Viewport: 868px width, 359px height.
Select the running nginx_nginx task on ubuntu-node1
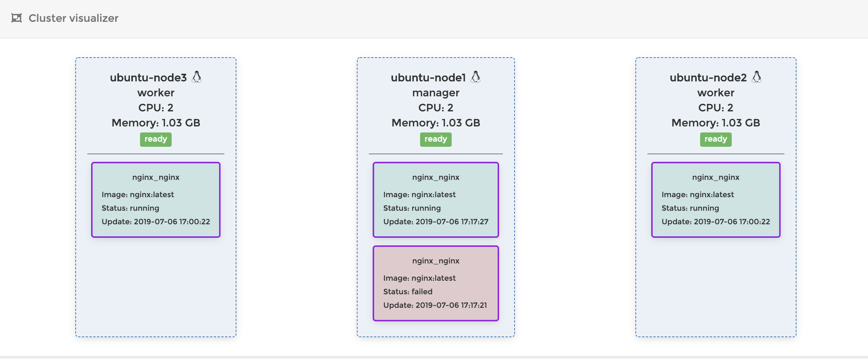point(436,199)
